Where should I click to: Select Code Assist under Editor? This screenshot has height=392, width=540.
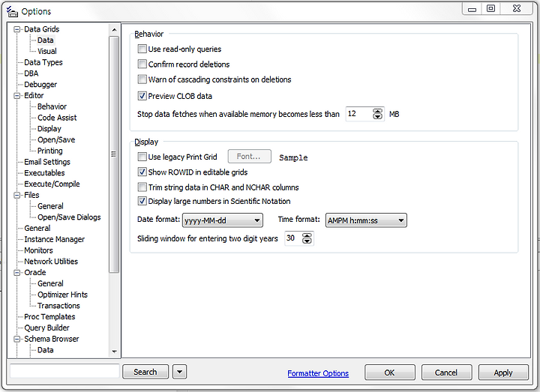(x=57, y=118)
